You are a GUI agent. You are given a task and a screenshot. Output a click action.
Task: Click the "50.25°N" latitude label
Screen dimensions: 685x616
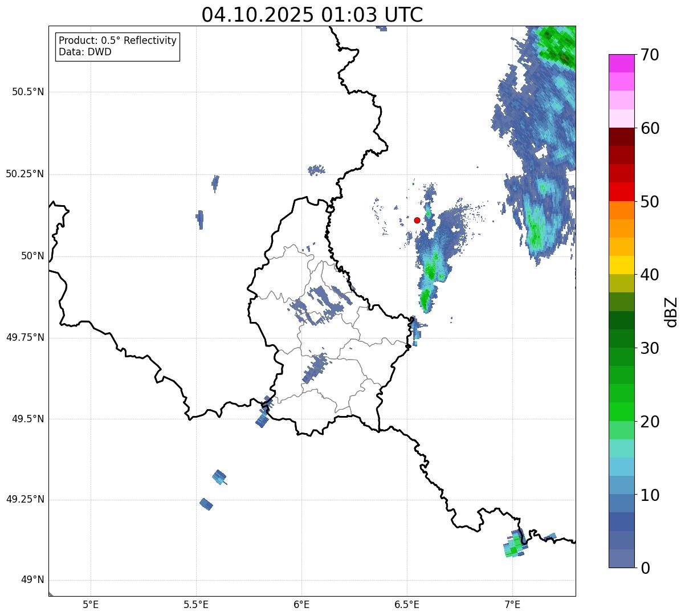click(25, 174)
